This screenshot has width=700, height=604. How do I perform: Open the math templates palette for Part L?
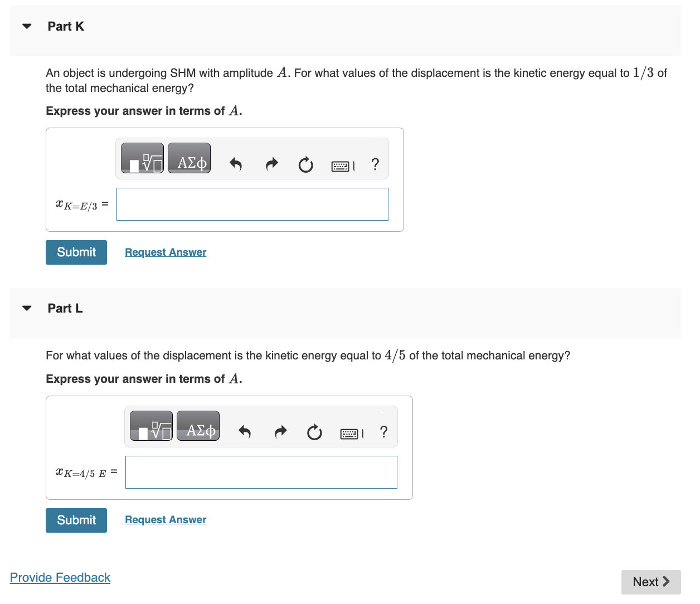tap(151, 426)
